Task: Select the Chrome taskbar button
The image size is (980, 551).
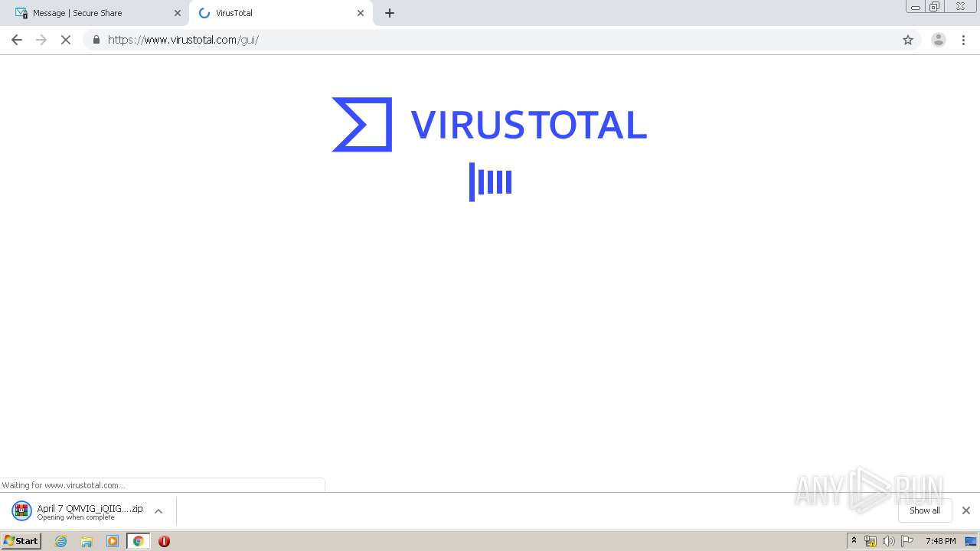Action: 139,541
